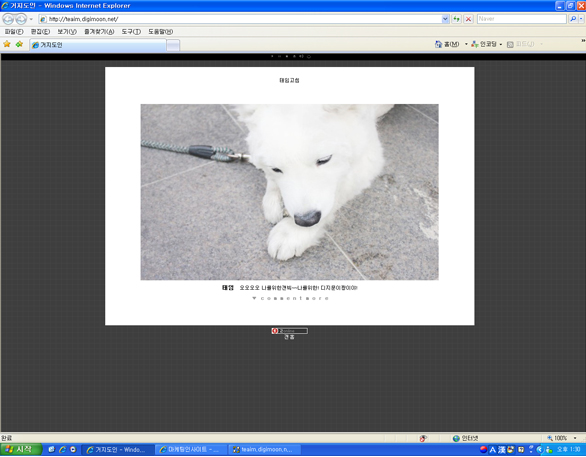Screen dimensions: 586x457
Task: Click the white dog photo
Action: click(x=289, y=192)
